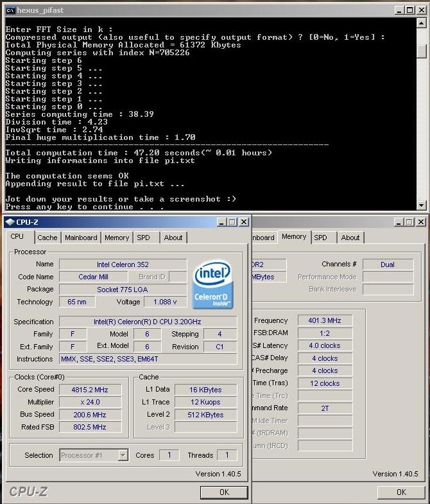Click the memory Frequency value '401.3 MHz'
This screenshot has height=504, width=430.
[325, 320]
